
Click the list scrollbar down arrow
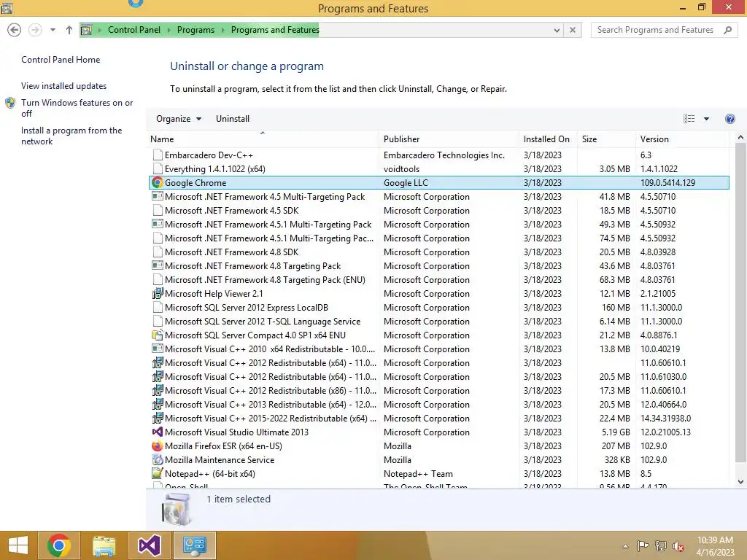click(740, 481)
